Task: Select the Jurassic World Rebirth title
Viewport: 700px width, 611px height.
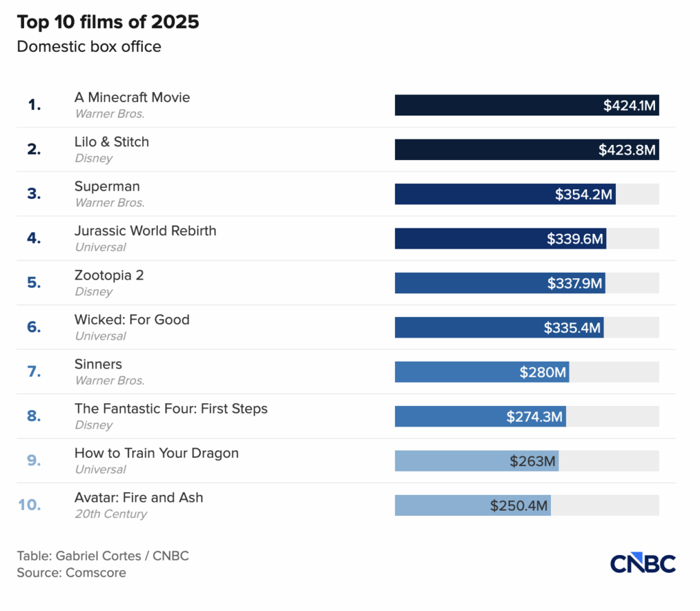Action: [x=145, y=231]
